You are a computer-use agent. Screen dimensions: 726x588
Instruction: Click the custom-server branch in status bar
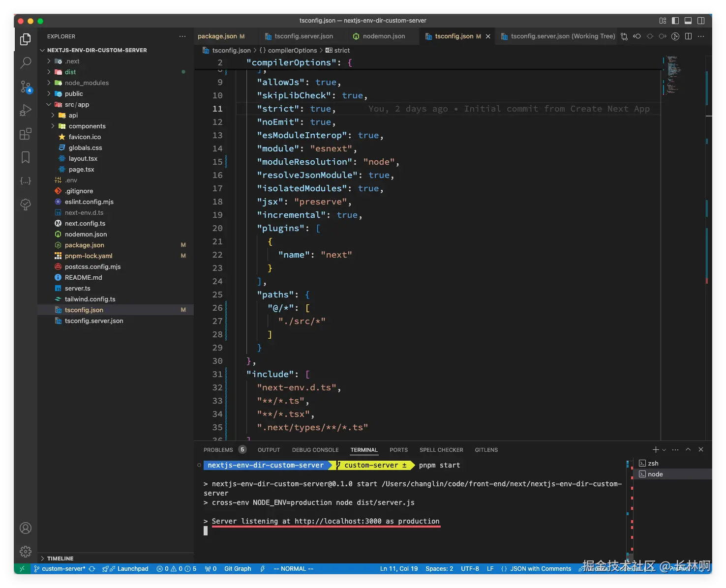[x=63, y=569]
